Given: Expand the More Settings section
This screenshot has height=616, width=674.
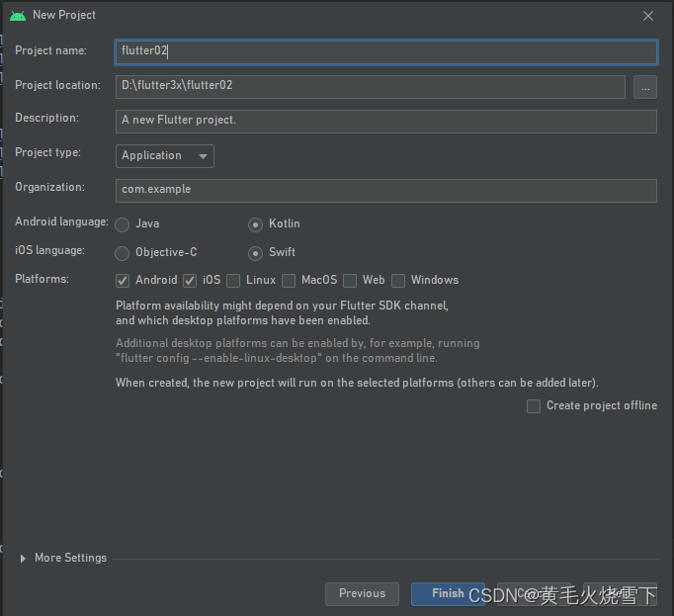Looking at the screenshot, I should [23, 559].
